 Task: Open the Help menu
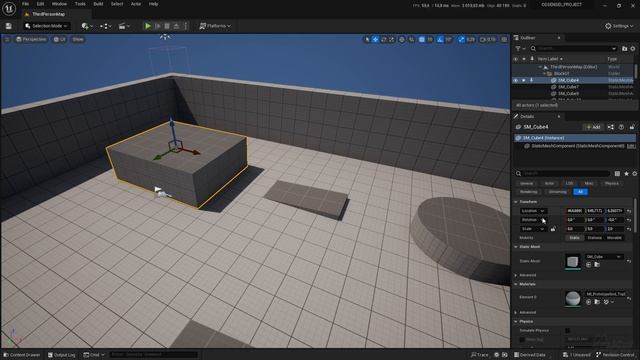153,4
